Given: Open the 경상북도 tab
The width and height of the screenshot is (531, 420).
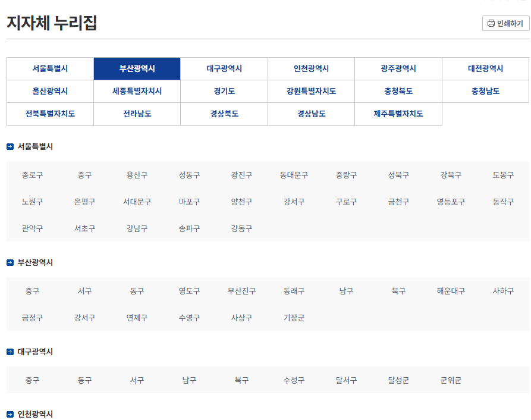Looking at the screenshot, I should [224, 114].
